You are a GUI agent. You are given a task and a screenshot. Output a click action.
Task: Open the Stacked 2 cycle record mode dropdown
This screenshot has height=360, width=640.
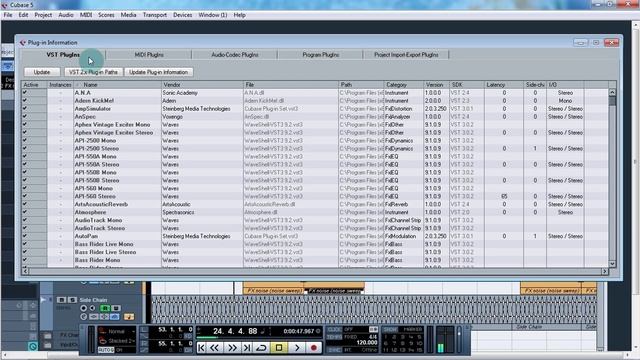click(117, 340)
